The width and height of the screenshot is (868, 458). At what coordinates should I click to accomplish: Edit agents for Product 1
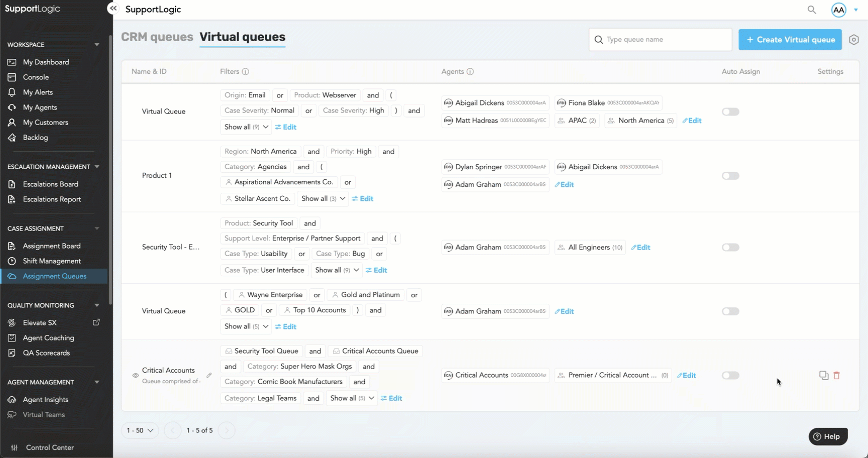tap(565, 185)
